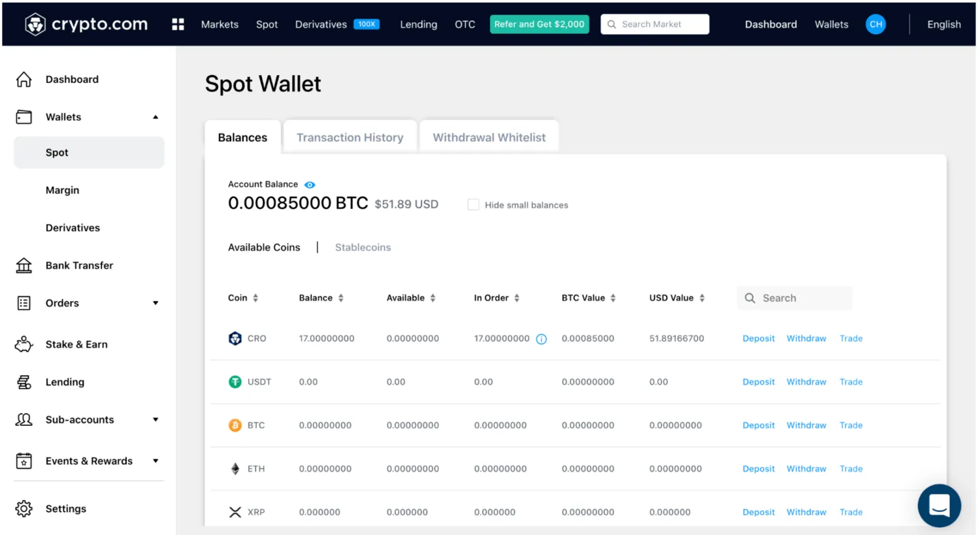Click the Refer and Get $2,000 button
This screenshot has height=535, width=980.
(x=539, y=24)
